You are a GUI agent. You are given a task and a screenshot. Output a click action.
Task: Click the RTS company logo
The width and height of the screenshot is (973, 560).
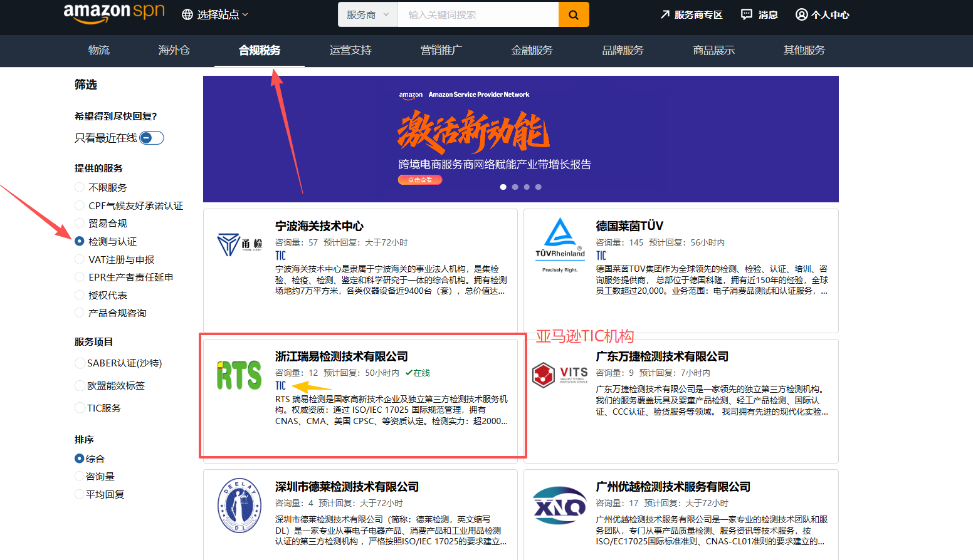[x=239, y=375]
